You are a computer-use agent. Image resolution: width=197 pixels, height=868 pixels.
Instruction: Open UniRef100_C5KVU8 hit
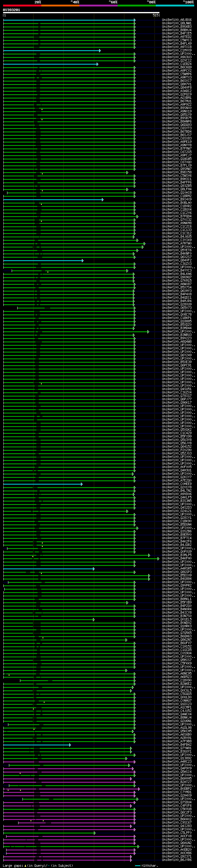click(x=177, y=809)
